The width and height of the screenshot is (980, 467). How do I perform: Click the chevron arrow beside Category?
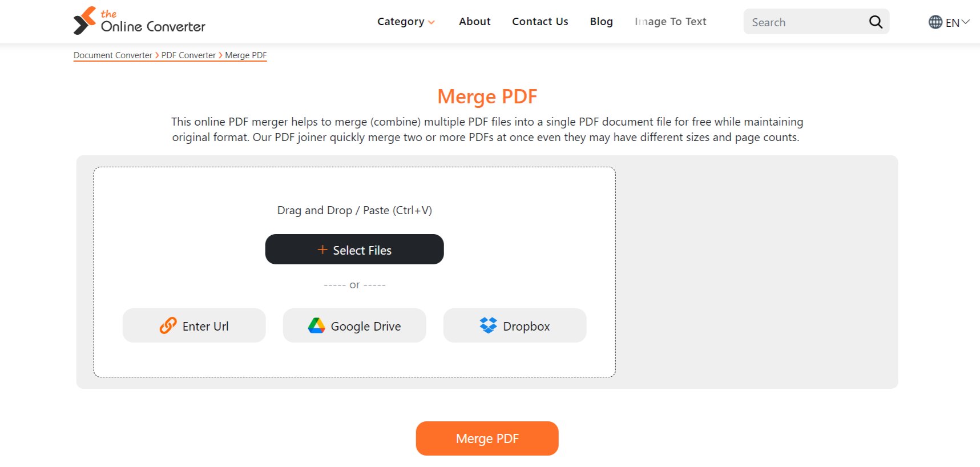431,22
